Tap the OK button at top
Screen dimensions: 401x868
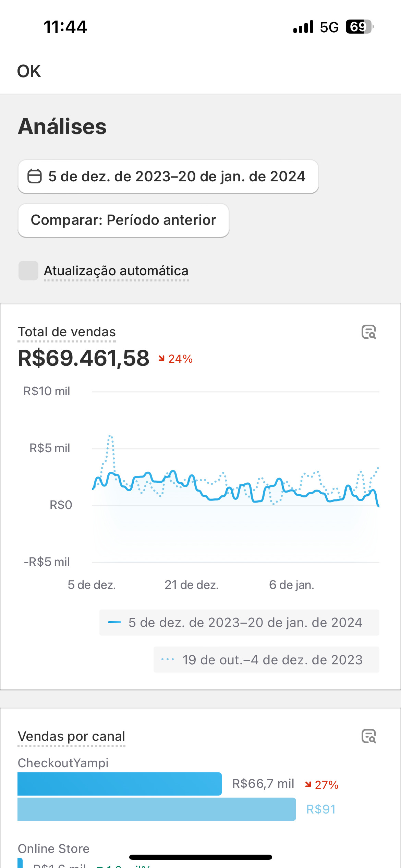tap(29, 71)
